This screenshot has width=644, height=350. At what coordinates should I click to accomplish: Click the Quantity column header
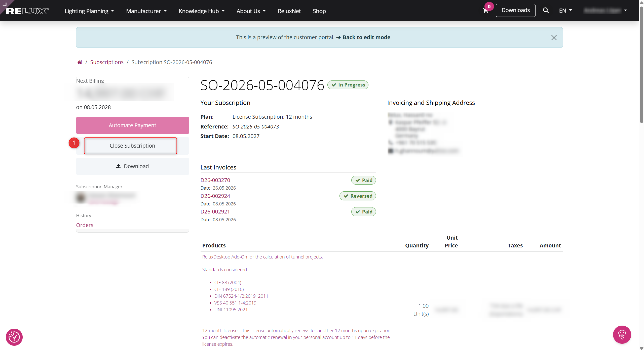[x=416, y=245]
